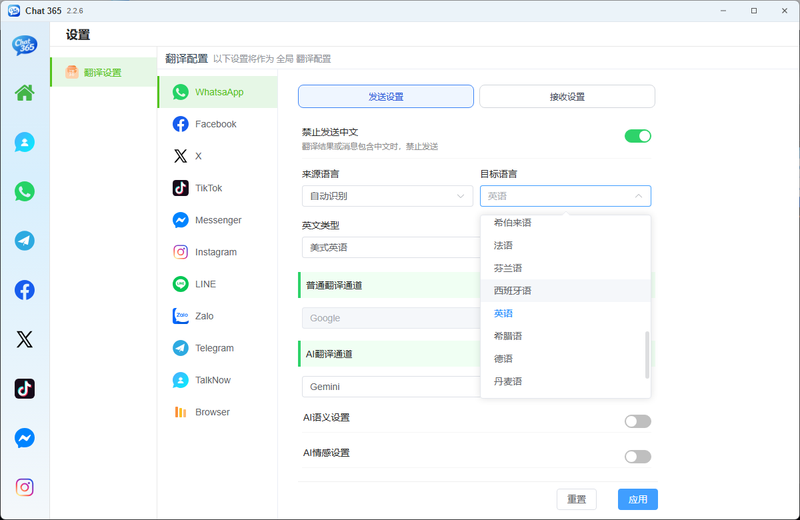
Task: Select Browser in platform list
Action: 218,412
